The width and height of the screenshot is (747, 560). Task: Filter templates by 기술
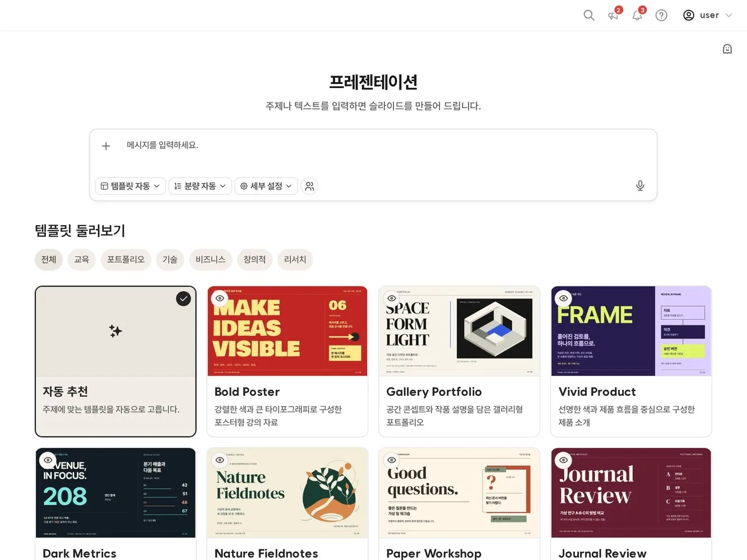(170, 260)
